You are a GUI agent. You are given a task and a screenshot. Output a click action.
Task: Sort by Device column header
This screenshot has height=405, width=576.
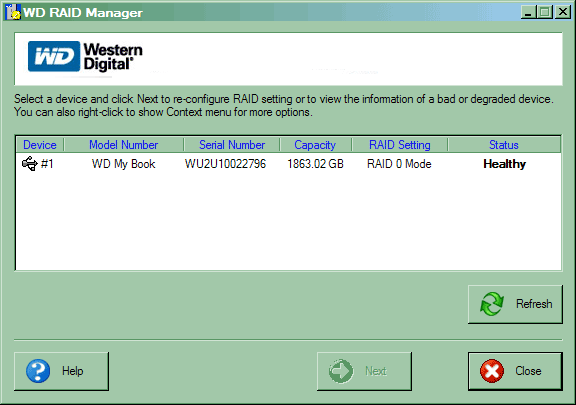coord(40,145)
